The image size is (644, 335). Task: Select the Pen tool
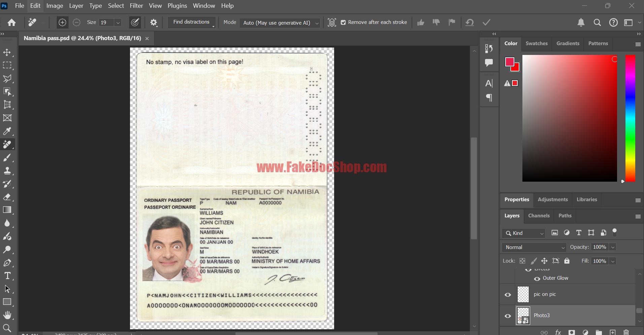point(7,263)
